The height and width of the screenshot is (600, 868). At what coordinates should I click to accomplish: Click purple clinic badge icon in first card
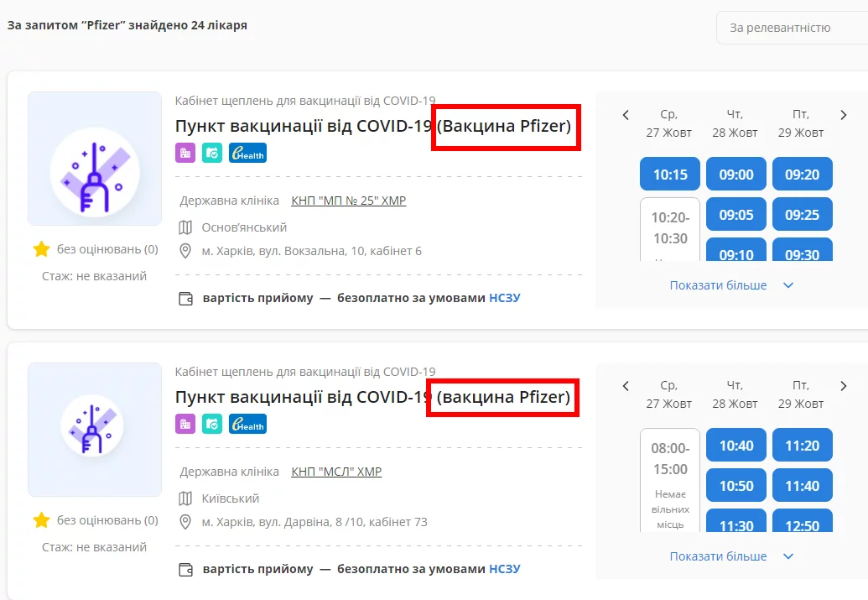(x=185, y=153)
